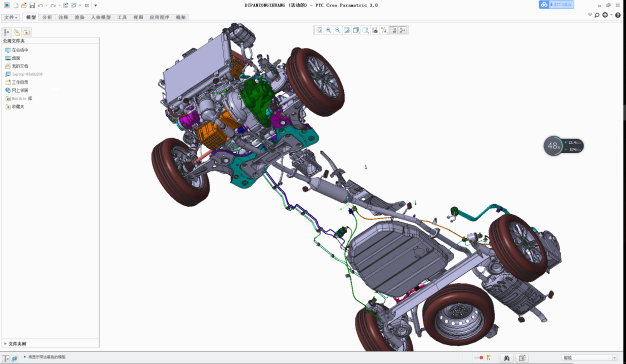The height and width of the screenshot is (364, 626).
Task: Switch to the 框架 (Framework) ribbon tab
Action: point(180,18)
